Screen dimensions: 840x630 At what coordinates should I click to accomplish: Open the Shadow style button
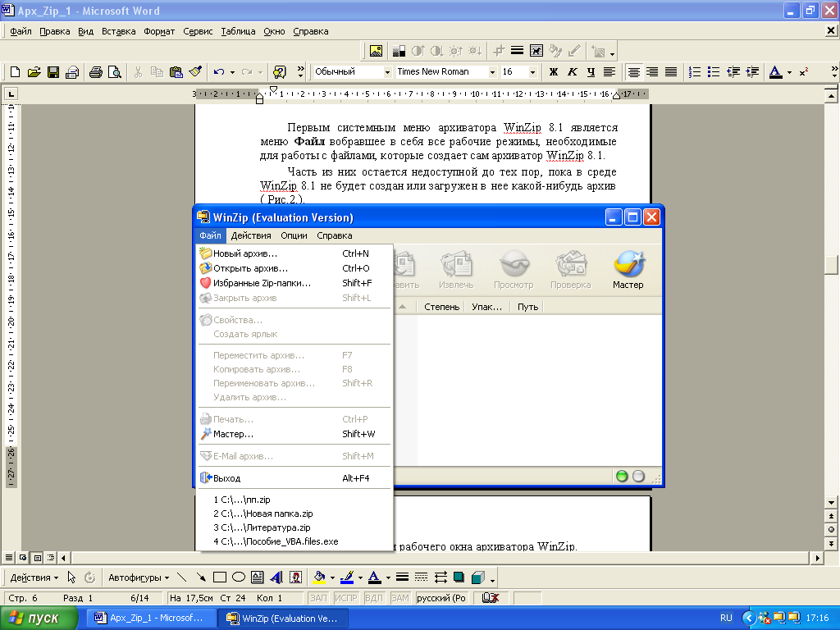click(x=459, y=577)
